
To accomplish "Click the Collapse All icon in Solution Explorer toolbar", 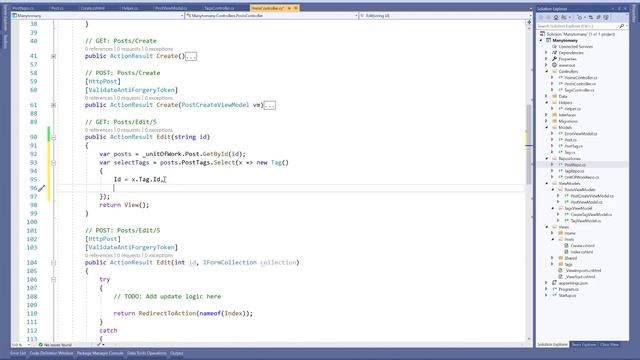I will point(598,18).
